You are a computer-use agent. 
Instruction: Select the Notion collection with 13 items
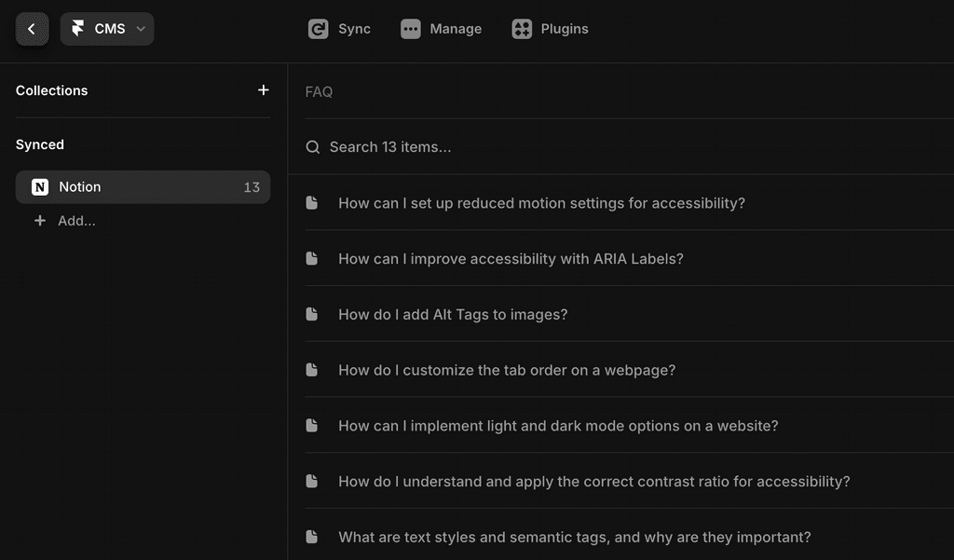click(142, 186)
